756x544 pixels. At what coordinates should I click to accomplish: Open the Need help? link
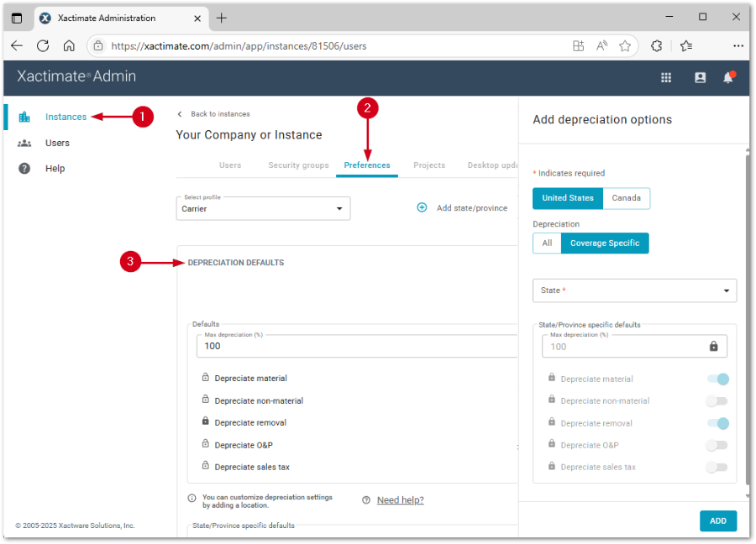click(x=400, y=500)
